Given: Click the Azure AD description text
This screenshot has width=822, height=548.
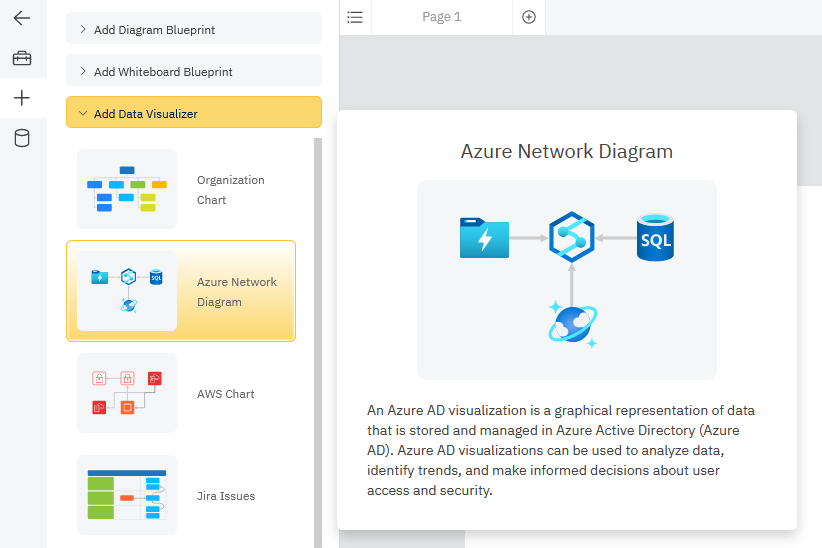Looking at the screenshot, I should [561, 450].
